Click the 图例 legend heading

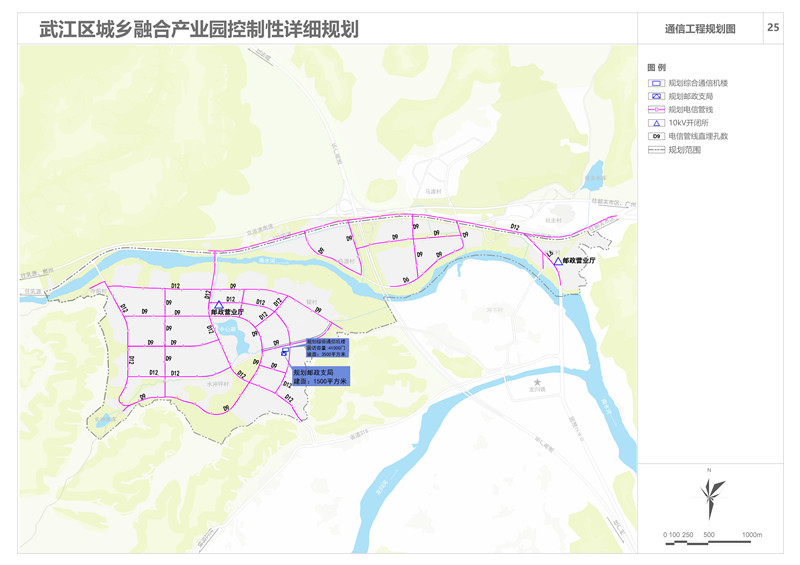(657, 67)
